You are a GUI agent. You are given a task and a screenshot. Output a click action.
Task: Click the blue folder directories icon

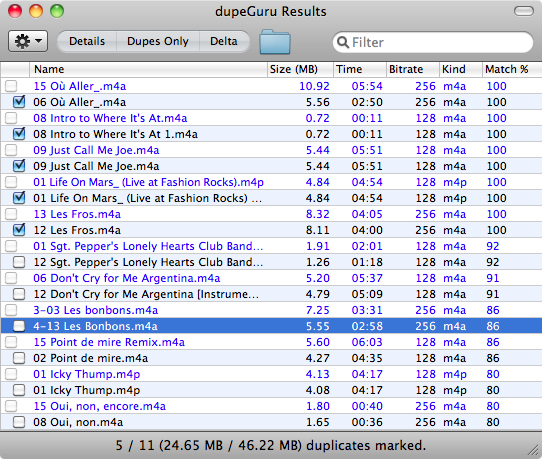(275, 42)
